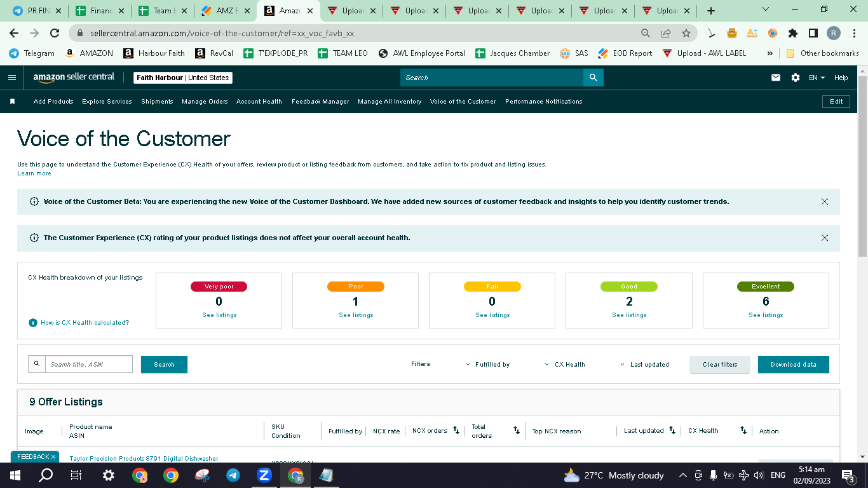
Task: Open a new browser tab with the plus button
Action: click(x=711, y=11)
